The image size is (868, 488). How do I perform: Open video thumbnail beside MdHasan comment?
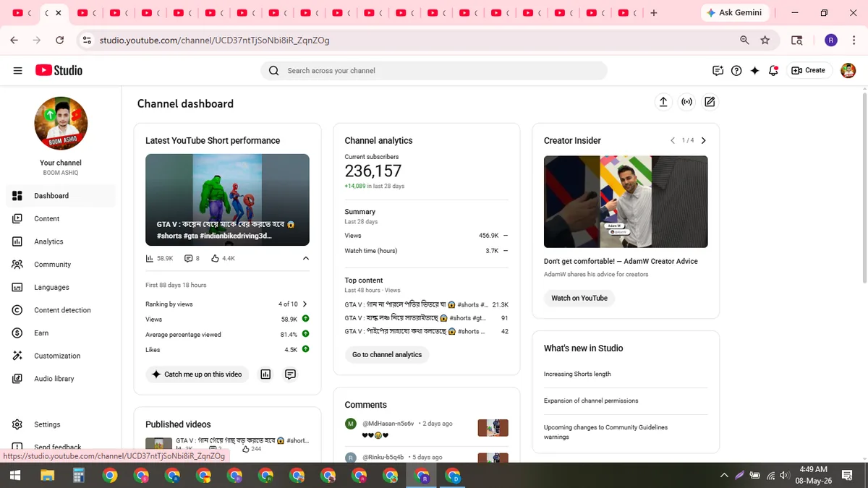pyautogui.click(x=493, y=428)
